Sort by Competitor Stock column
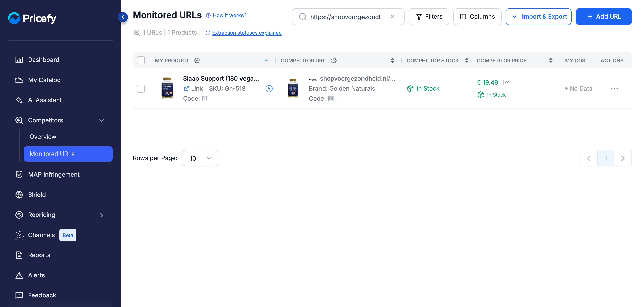Image resolution: width=644 pixels, height=307 pixels. (x=467, y=60)
